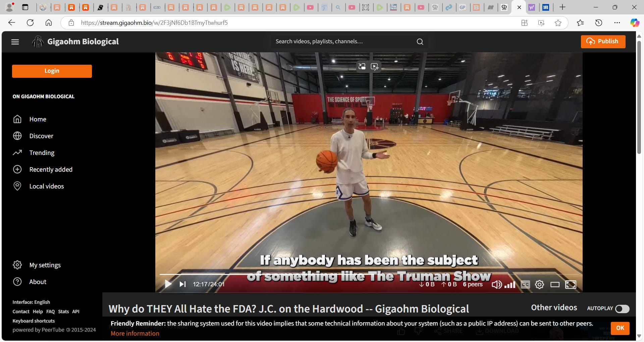The image size is (644, 342).
Task: Open the FAQ link
Action: (50, 311)
